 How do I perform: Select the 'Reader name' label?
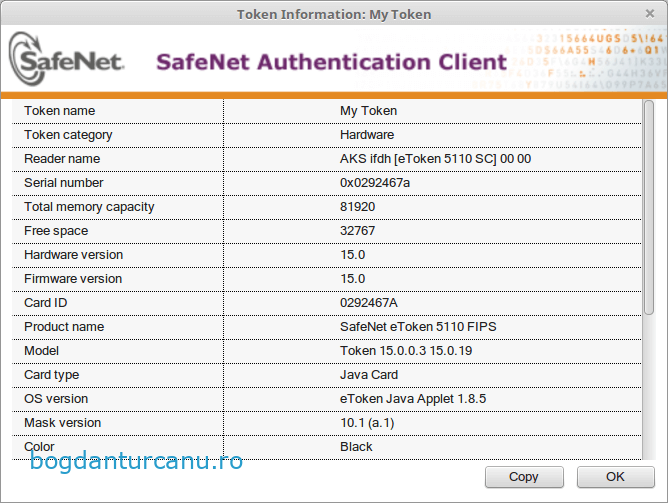pyautogui.click(x=62, y=159)
